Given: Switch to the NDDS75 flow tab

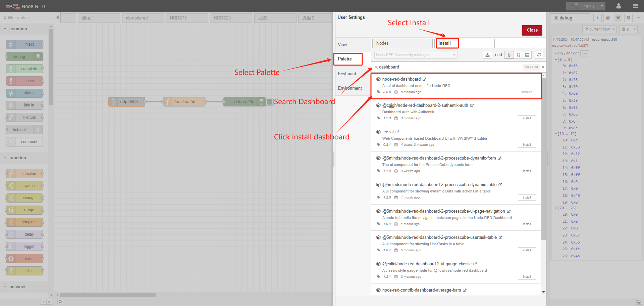Looking at the screenshot, I should (x=187, y=18).
